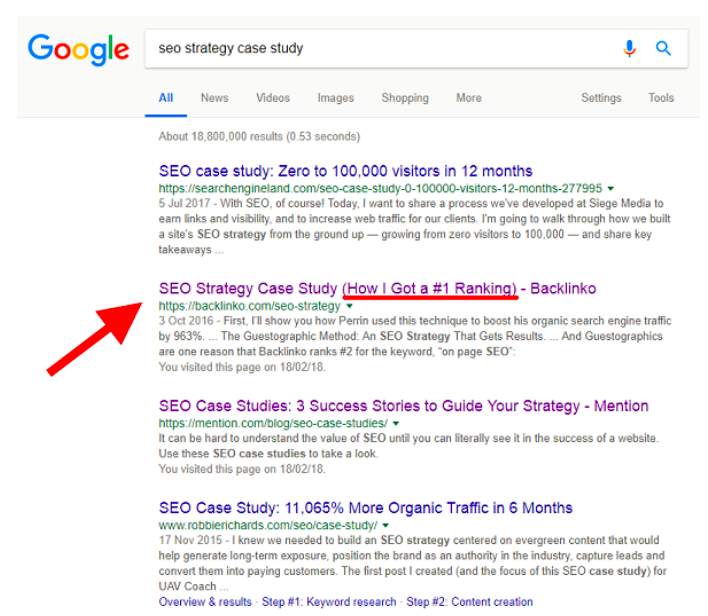Expand dropdown arrow beside mention.com URL
708x616 pixels.
coord(396,424)
